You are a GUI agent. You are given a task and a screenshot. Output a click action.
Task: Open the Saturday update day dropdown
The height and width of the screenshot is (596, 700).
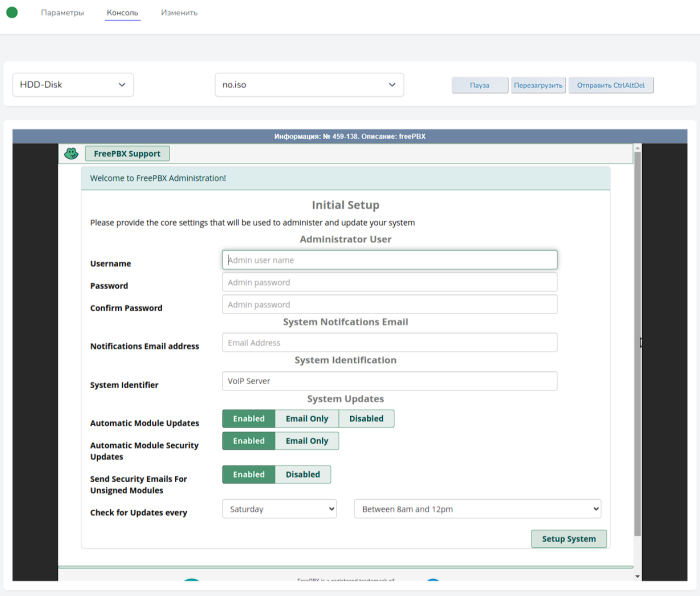279,509
